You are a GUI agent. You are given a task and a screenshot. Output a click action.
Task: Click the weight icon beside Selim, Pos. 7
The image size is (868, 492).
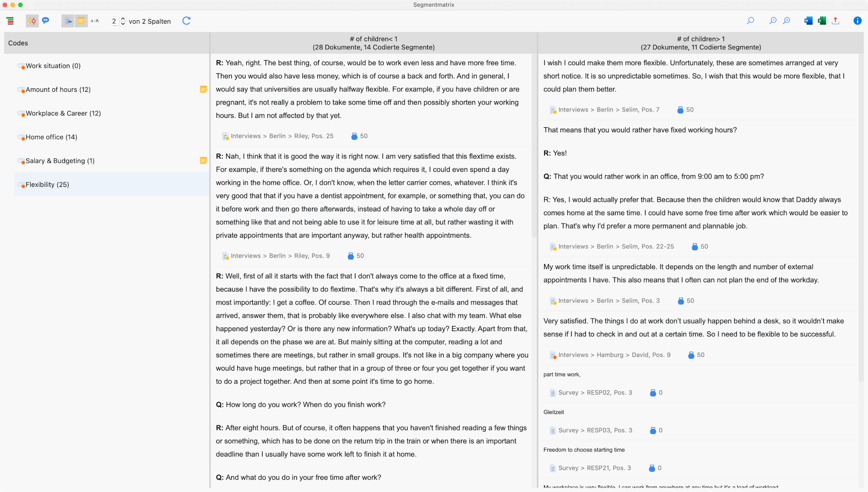pos(680,110)
